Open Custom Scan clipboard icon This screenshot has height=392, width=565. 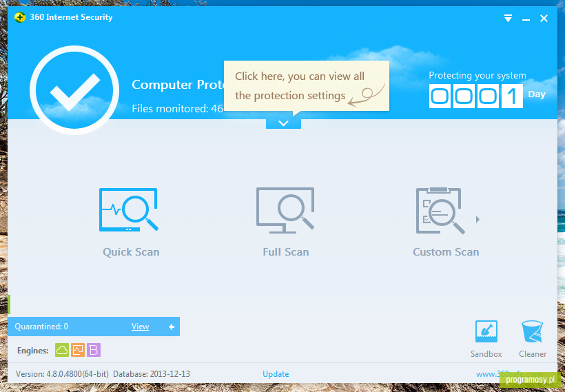440,210
